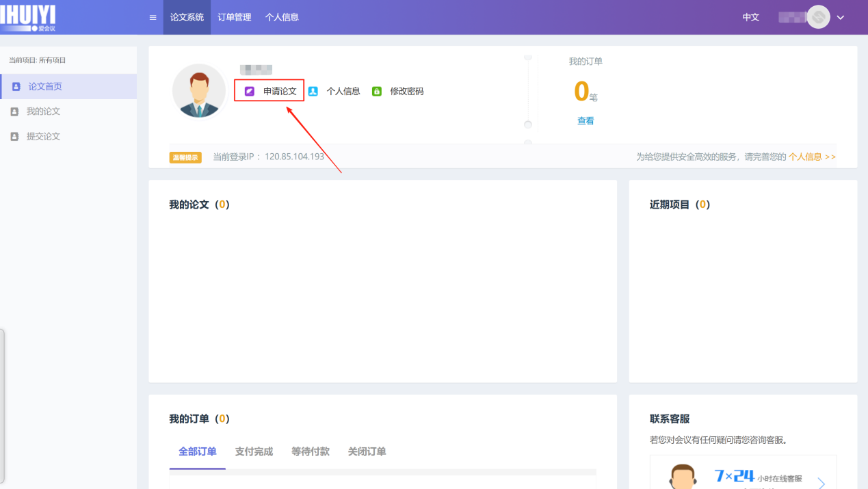Switch to the 支付完成 orders tab
Image resolution: width=868 pixels, height=489 pixels.
(254, 451)
